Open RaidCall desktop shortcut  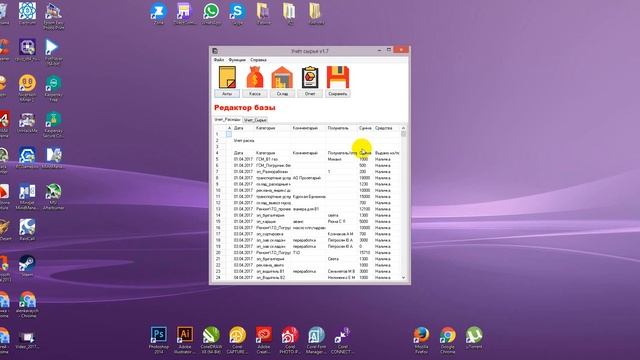pos(27,230)
